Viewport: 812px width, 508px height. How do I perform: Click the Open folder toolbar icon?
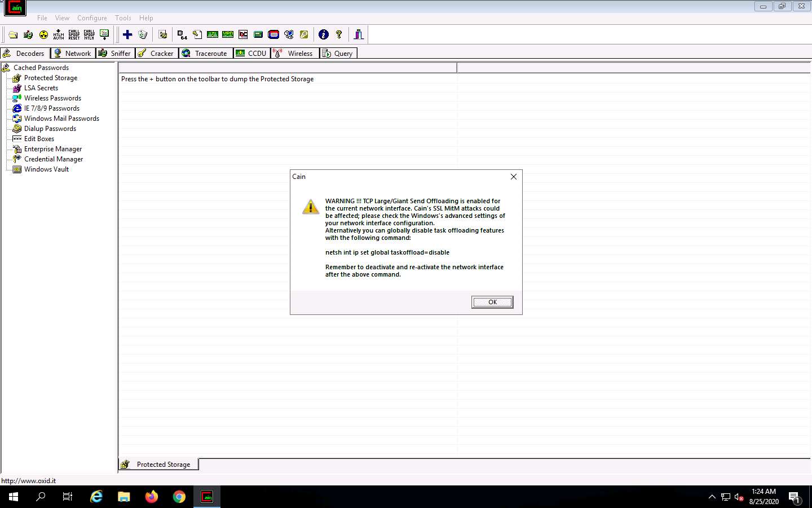click(x=13, y=34)
